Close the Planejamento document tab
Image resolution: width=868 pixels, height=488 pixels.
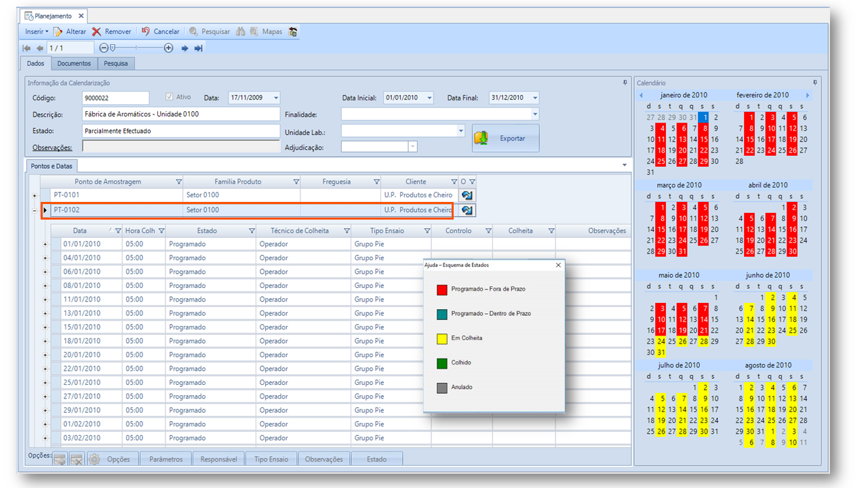coord(81,16)
